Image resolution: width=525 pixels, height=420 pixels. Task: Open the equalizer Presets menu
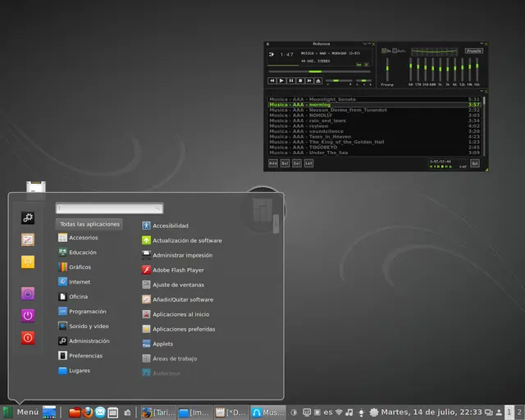coord(474,51)
